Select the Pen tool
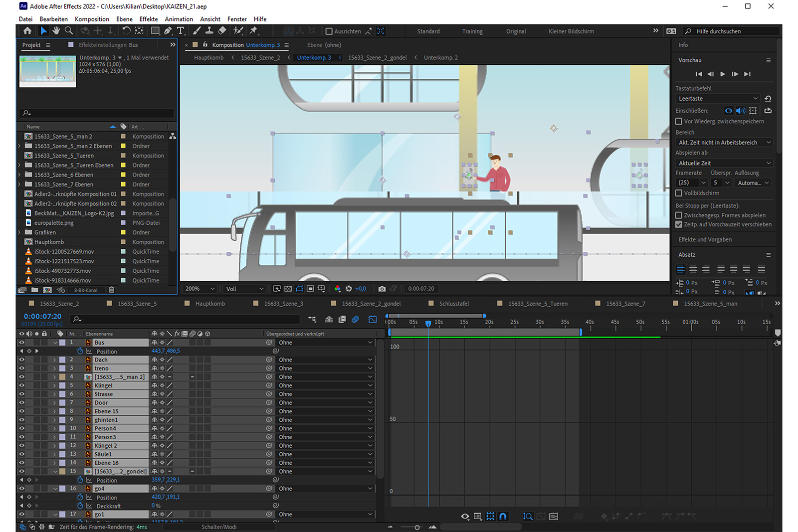This screenshot has height=532, width=798. point(168,30)
